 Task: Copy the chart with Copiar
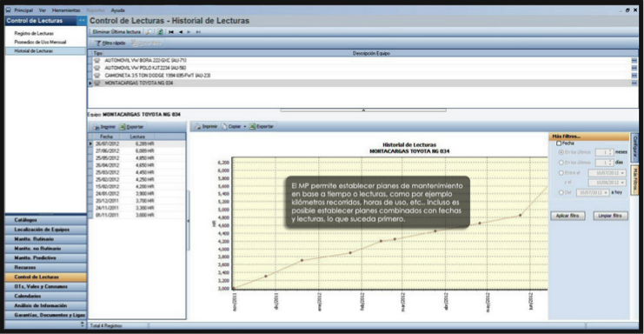coord(231,126)
